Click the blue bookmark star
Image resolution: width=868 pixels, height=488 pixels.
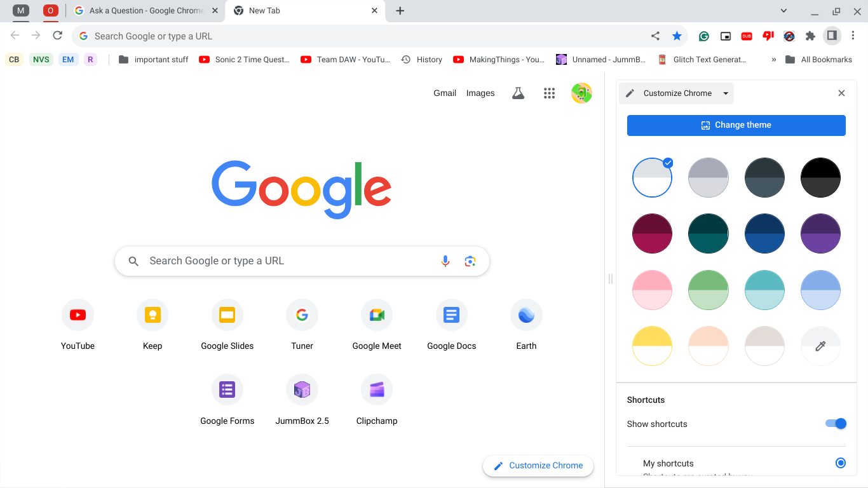pyautogui.click(x=677, y=36)
